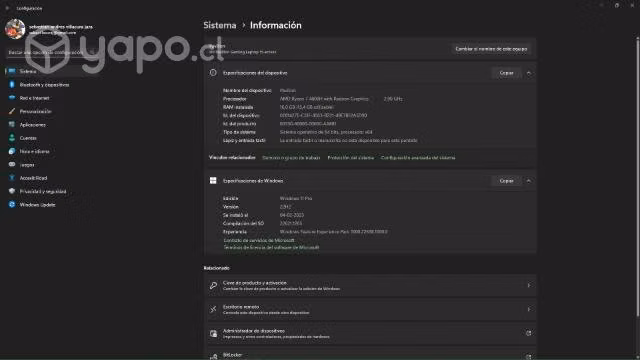Click the settings search field
The width and height of the screenshot is (640, 360).
click(51, 52)
